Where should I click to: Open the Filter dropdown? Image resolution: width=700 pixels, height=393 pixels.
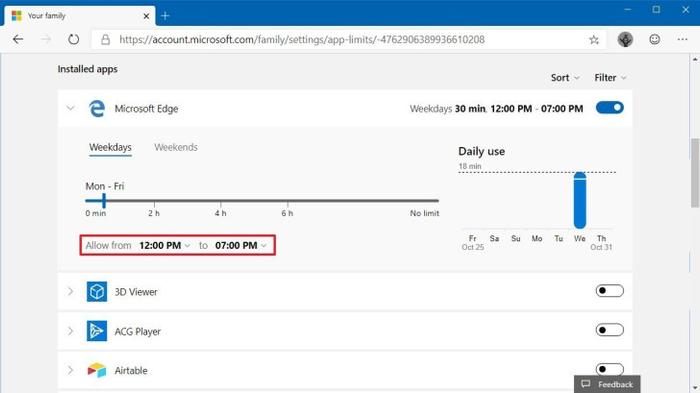click(610, 78)
